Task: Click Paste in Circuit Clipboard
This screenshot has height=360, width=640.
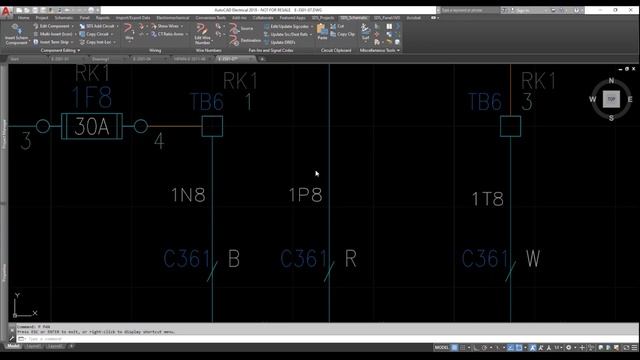Action: click(x=322, y=32)
